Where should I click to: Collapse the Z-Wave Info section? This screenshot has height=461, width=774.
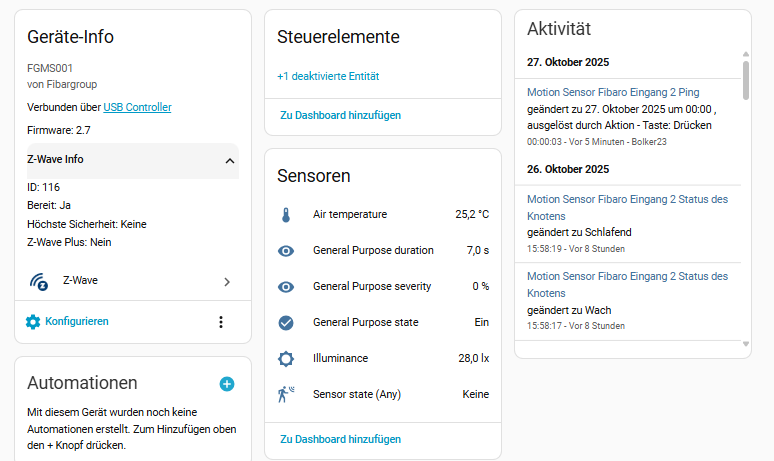[x=230, y=160]
